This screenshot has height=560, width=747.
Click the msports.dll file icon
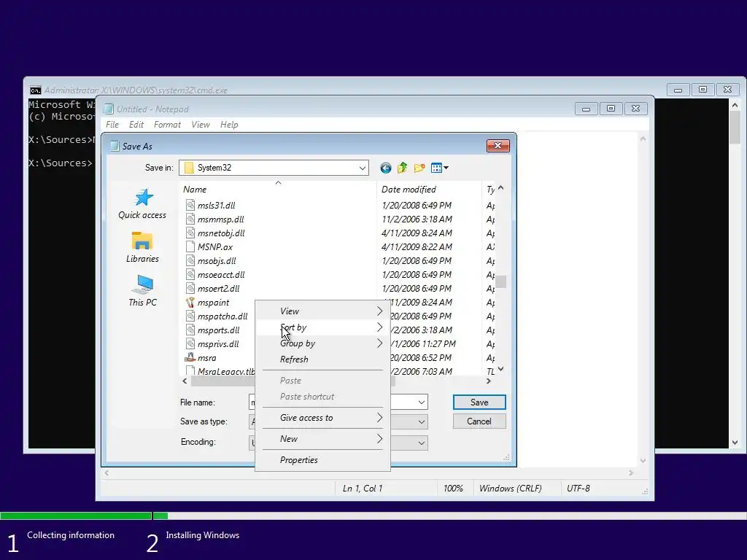click(x=190, y=330)
